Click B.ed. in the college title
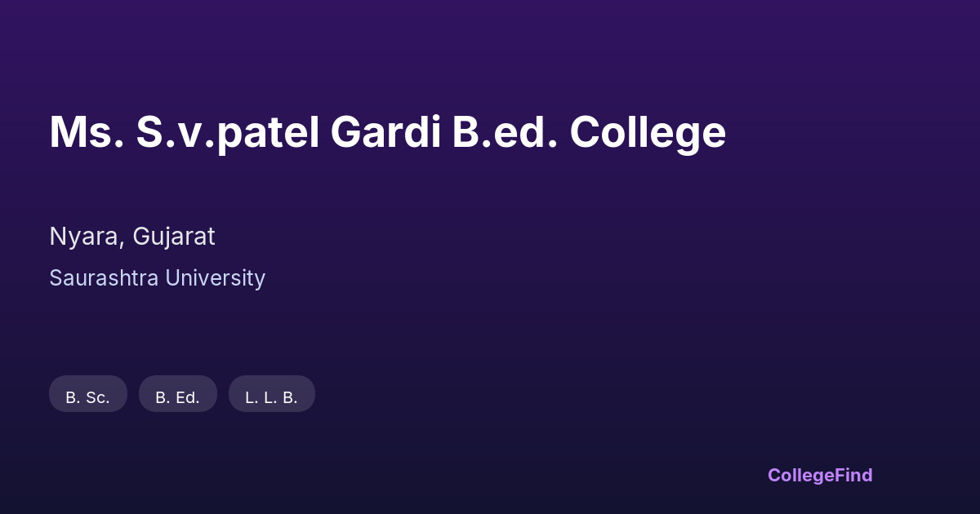This screenshot has width=980, height=514. click(505, 132)
